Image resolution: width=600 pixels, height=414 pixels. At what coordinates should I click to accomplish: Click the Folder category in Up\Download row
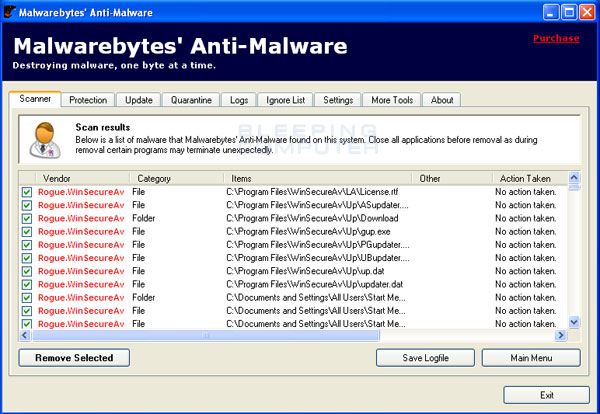pos(143,218)
